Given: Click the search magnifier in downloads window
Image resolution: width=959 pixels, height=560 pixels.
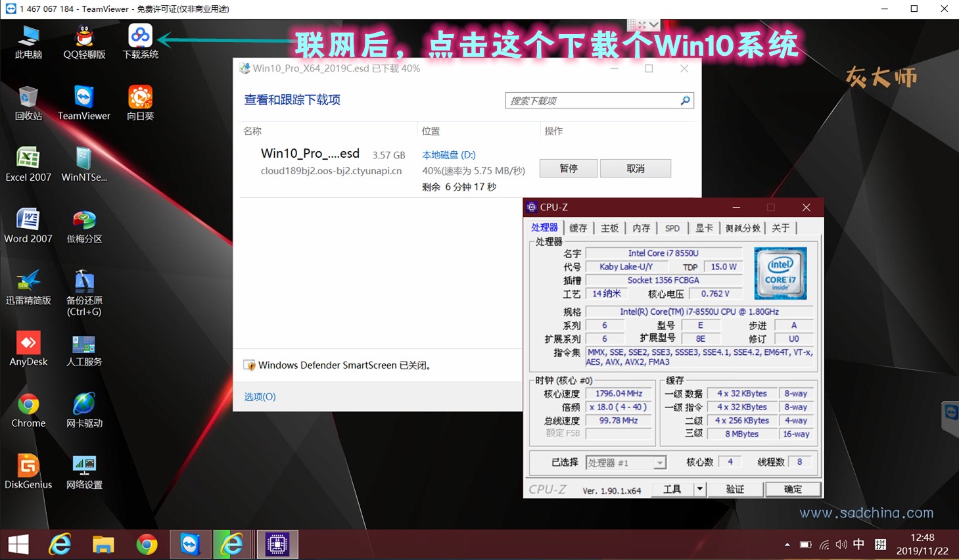Looking at the screenshot, I should (685, 101).
